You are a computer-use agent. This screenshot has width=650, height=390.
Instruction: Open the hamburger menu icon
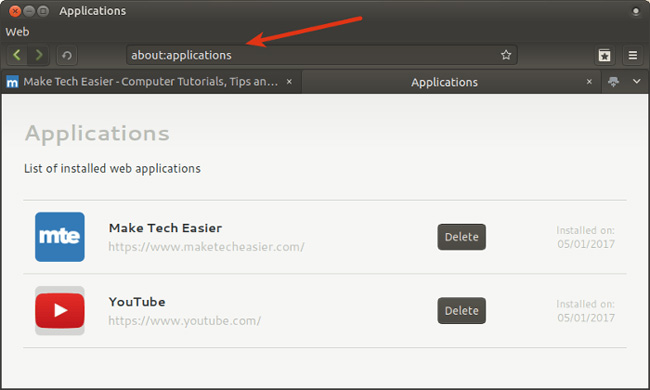tap(633, 55)
